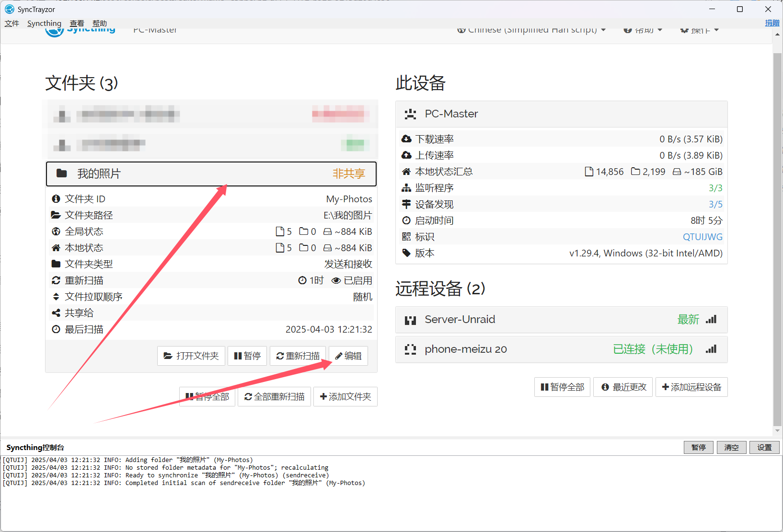The height and width of the screenshot is (532, 783).
Task: Open the Chinese language dropdown
Action: 532,30
